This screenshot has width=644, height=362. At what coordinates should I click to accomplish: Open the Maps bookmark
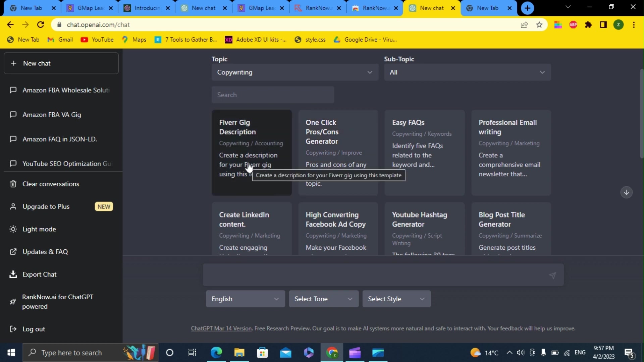[x=134, y=40]
